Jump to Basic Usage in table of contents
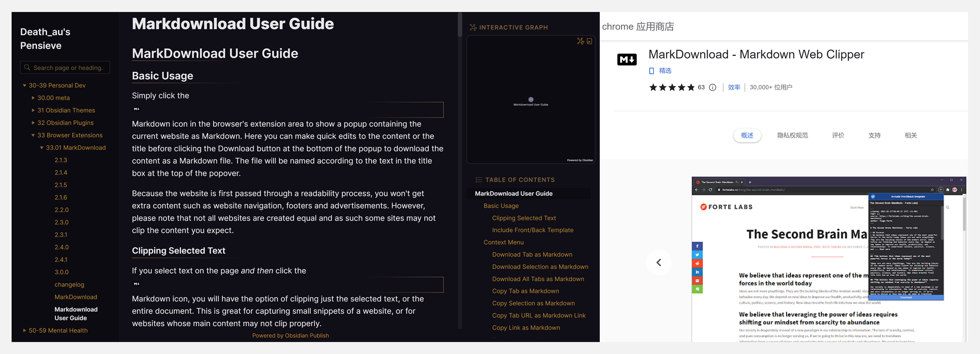This screenshot has width=980, height=354. 501,206
